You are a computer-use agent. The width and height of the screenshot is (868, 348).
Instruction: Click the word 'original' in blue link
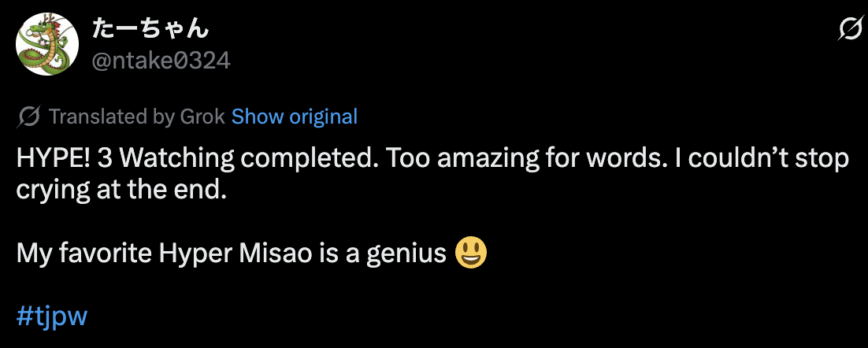[x=323, y=117]
